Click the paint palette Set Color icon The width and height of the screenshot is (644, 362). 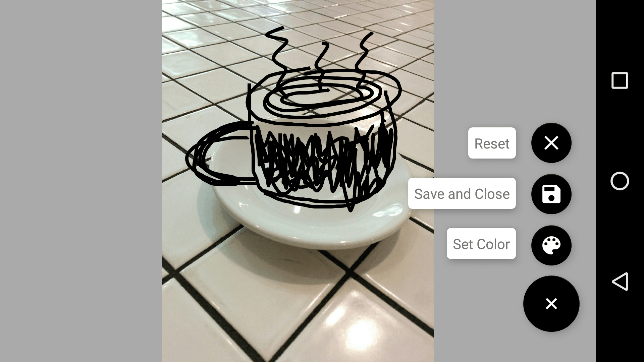click(x=551, y=244)
